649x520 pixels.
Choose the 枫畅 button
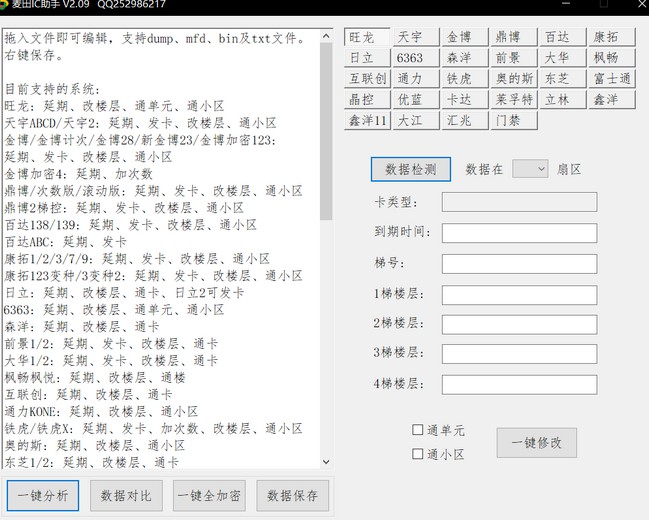612,58
